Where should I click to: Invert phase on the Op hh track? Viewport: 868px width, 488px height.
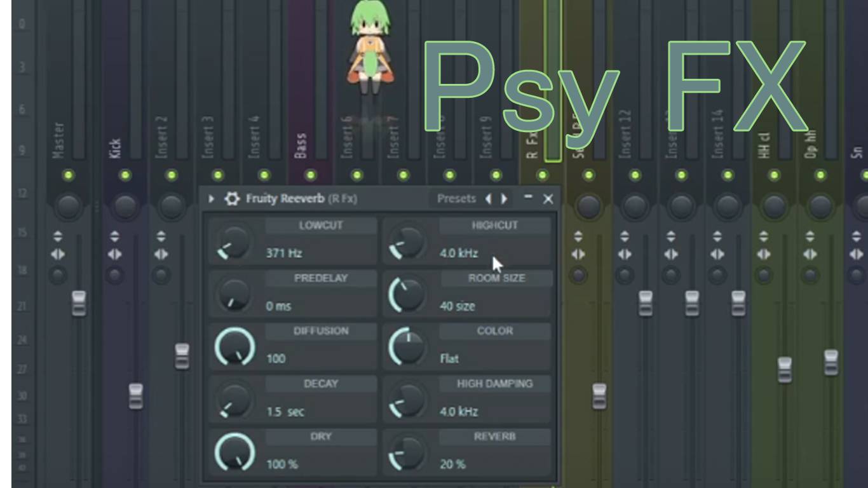(810, 236)
